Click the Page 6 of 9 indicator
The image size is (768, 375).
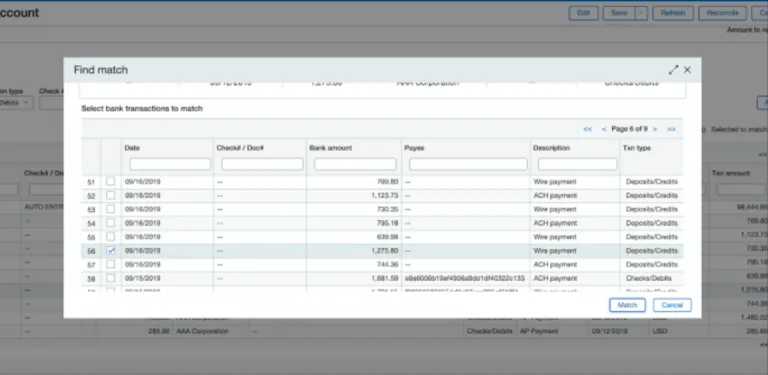click(x=629, y=129)
